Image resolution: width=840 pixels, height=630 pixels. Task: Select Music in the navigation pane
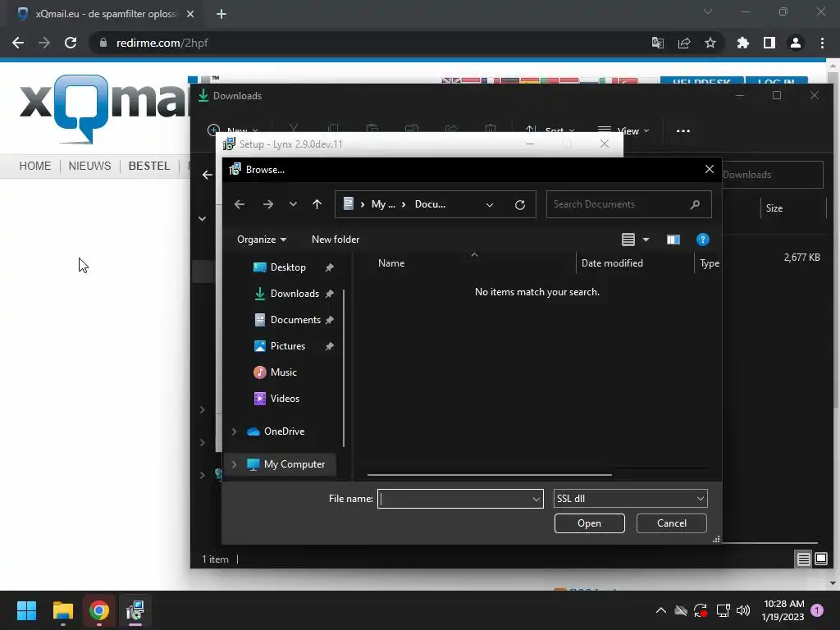tap(283, 372)
